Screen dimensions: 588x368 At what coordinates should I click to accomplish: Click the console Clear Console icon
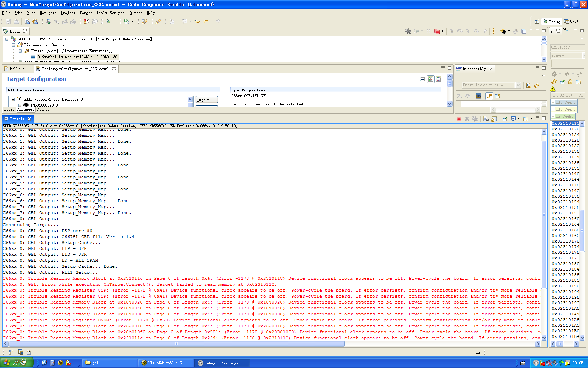pyautogui.click(x=486, y=119)
